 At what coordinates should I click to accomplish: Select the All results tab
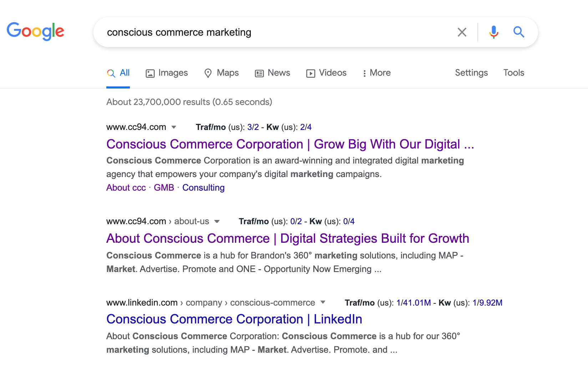tap(118, 73)
